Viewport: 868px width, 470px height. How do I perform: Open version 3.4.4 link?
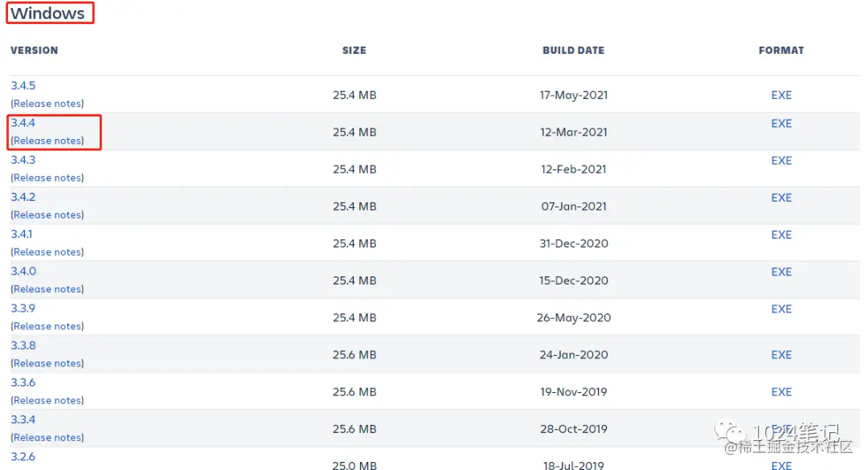[23, 123]
